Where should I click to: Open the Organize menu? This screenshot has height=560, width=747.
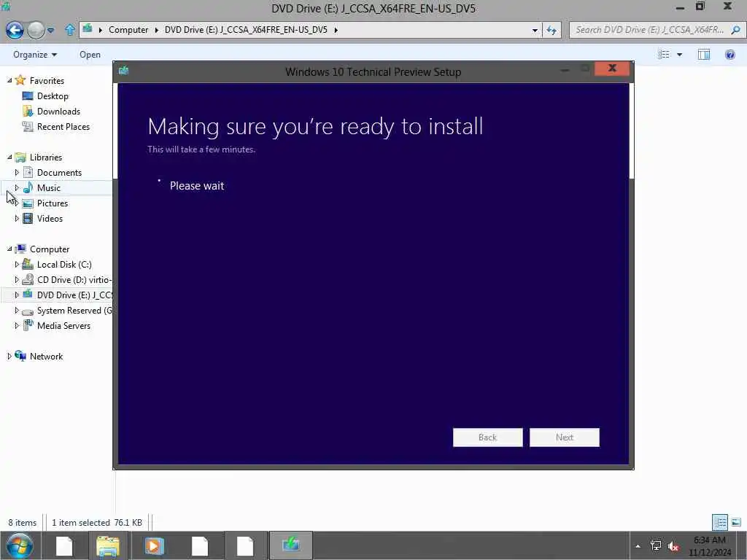click(35, 55)
